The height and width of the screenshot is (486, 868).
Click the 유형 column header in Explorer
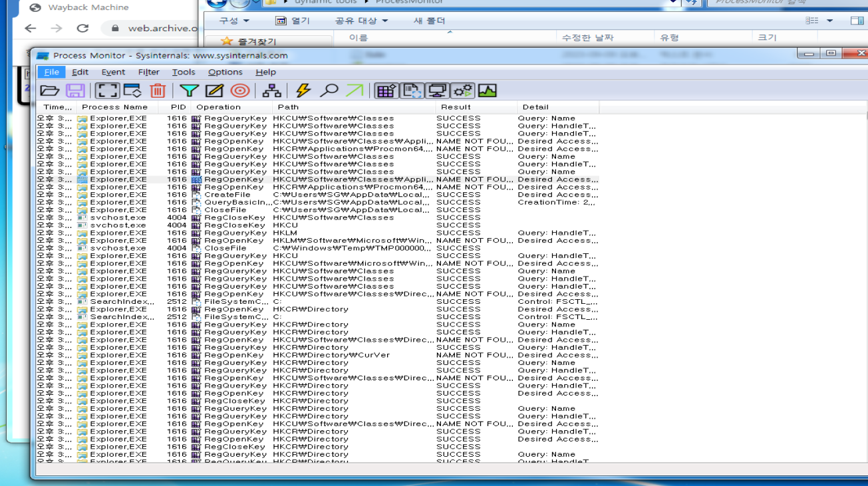click(x=669, y=38)
